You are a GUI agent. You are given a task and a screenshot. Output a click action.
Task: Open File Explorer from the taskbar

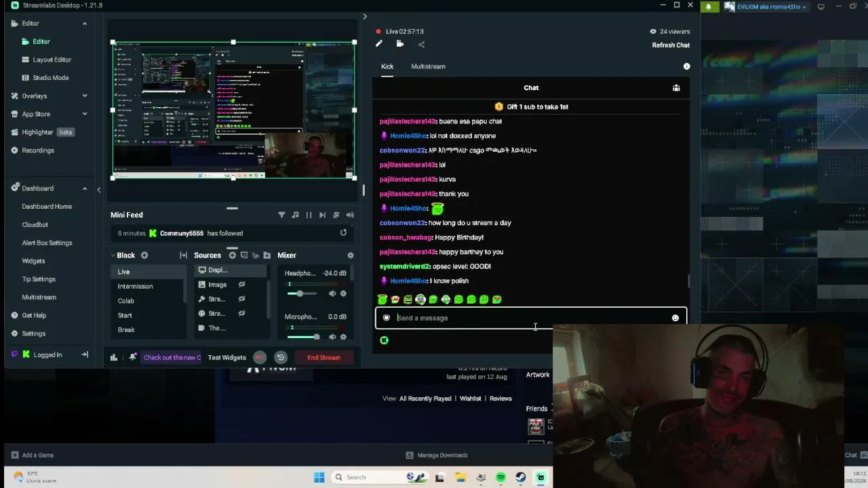[460, 477]
